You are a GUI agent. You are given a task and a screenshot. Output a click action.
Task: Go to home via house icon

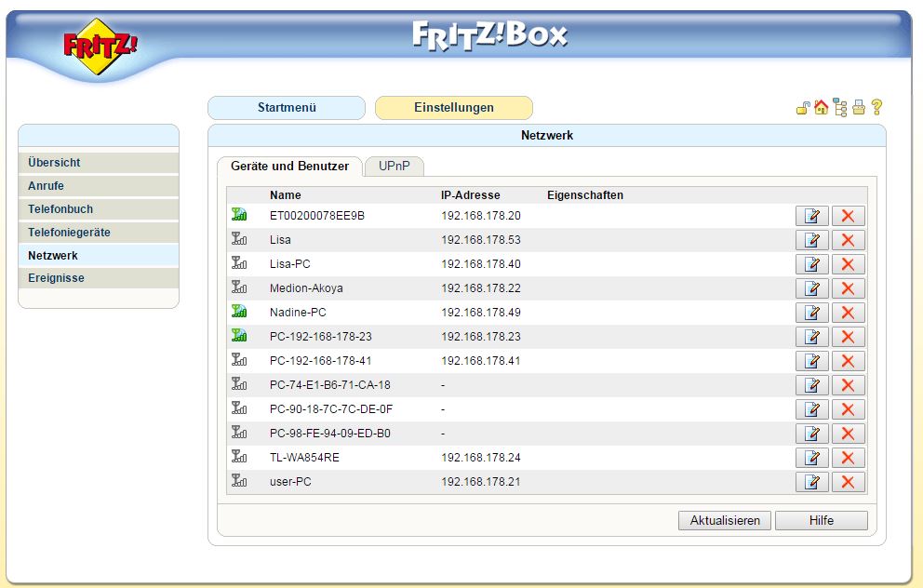(x=822, y=107)
